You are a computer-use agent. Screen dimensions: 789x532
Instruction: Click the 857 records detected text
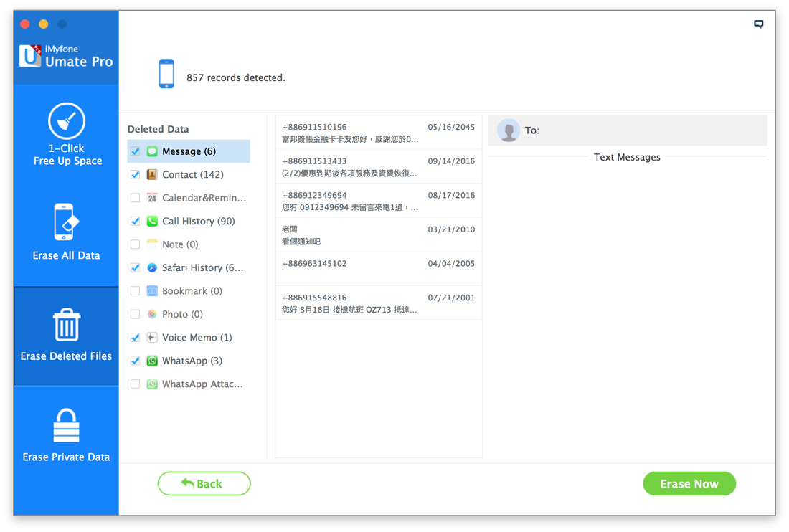[235, 77]
